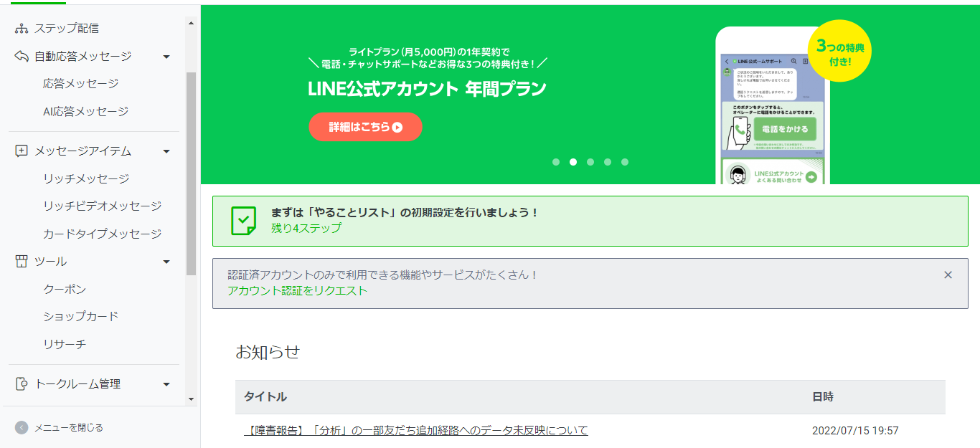Collapse メッセージアイテム section arrow

coord(166,152)
